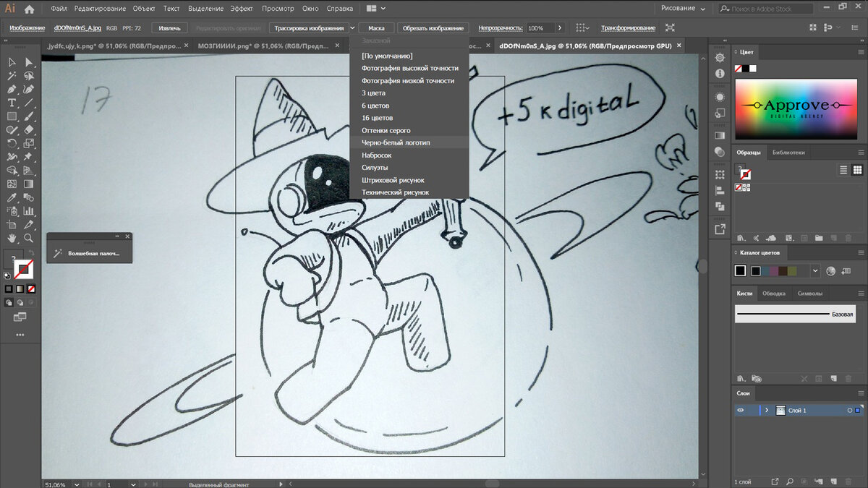Click the Change Screen Mode icon

[20, 317]
